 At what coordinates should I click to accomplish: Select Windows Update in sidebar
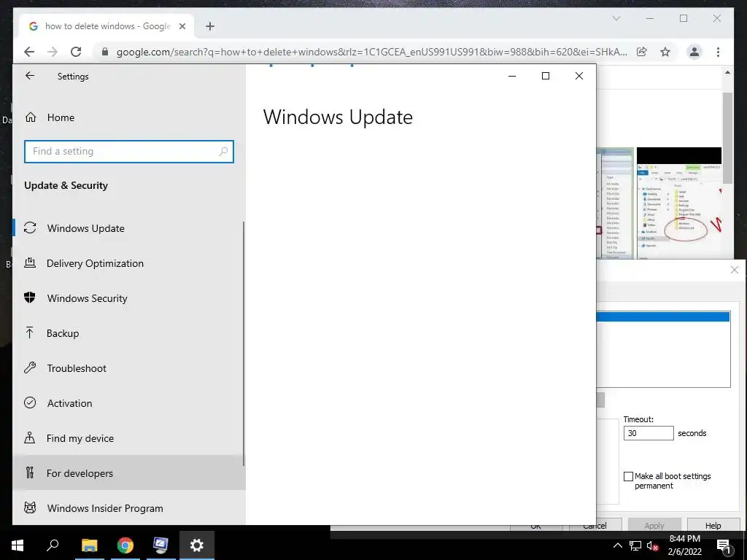129,228
